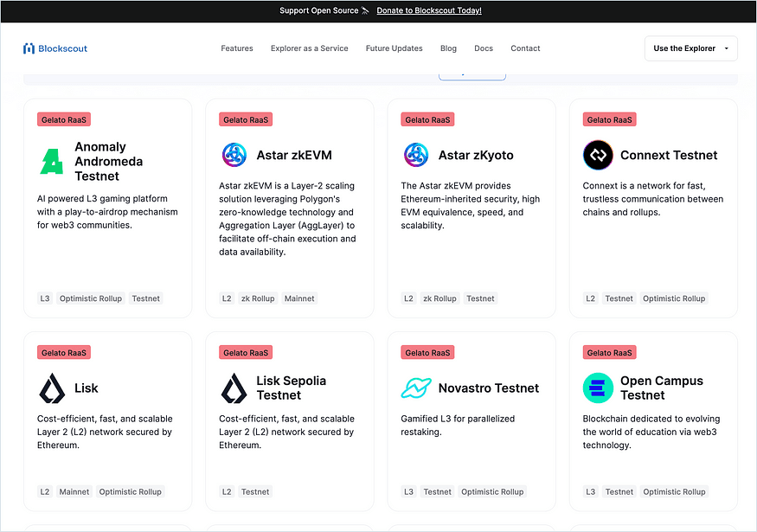Image resolution: width=757 pixels, height=532 pixels.
Task: Click Gelato RaaS badge on Lisk card
Action: pyautogui.click(x=64, y=352)
